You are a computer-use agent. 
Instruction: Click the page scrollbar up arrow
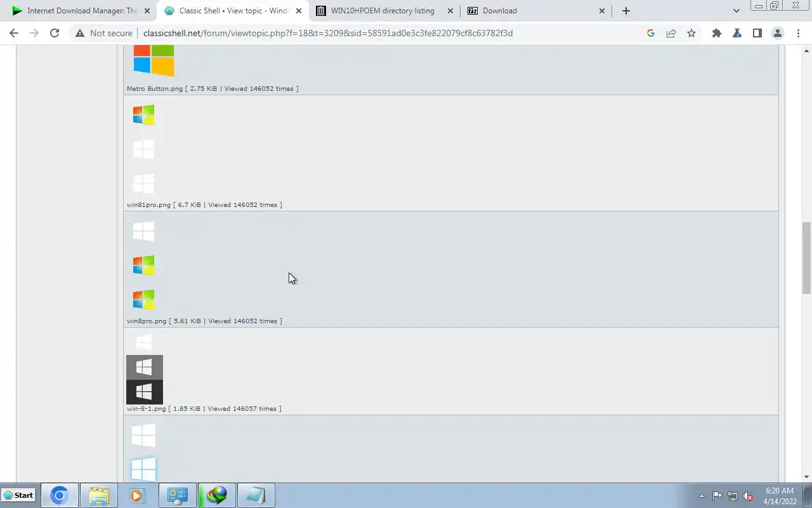tap(806, 50)
